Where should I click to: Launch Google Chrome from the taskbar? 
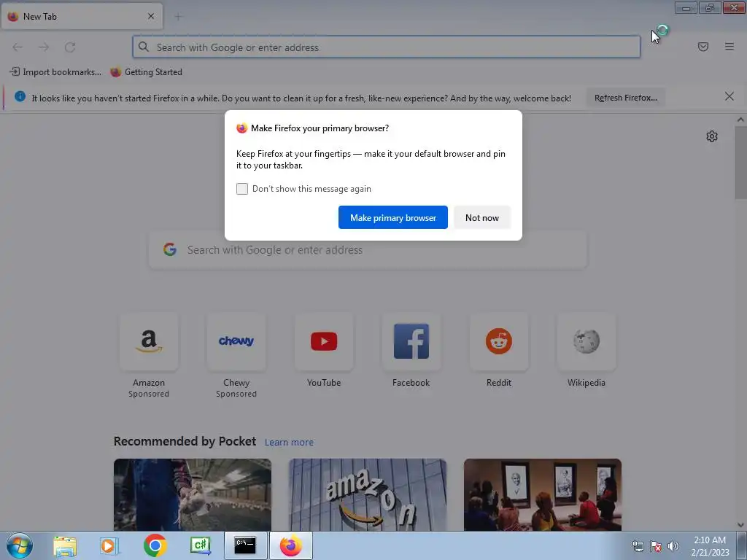tap(155, 545)
